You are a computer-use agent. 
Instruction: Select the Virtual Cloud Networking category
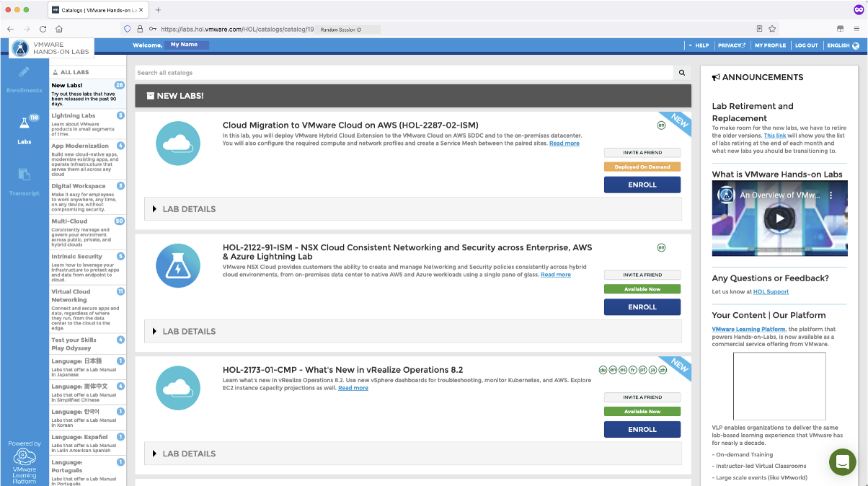coord(87,310)
